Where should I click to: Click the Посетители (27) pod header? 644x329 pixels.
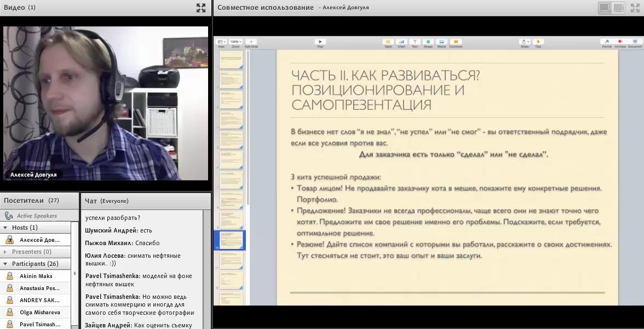(39, 201)
